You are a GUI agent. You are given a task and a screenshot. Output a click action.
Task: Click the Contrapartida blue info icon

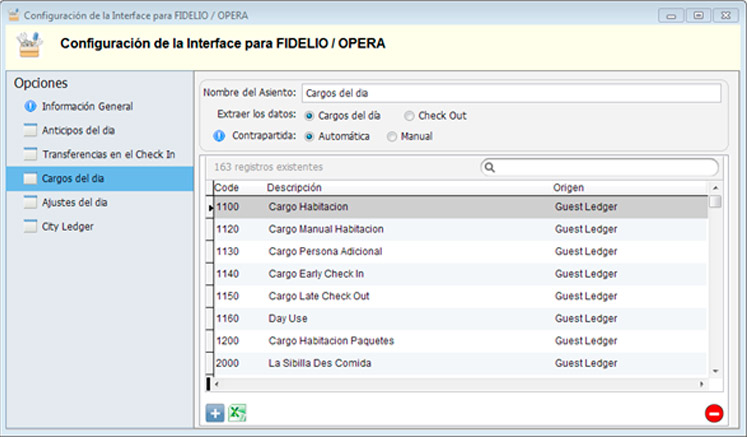point(219,136)
